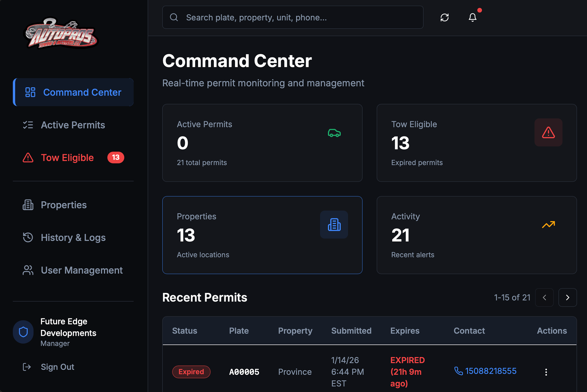Click the shield avatar for Future Edge Developments

[x=24, y=332]
